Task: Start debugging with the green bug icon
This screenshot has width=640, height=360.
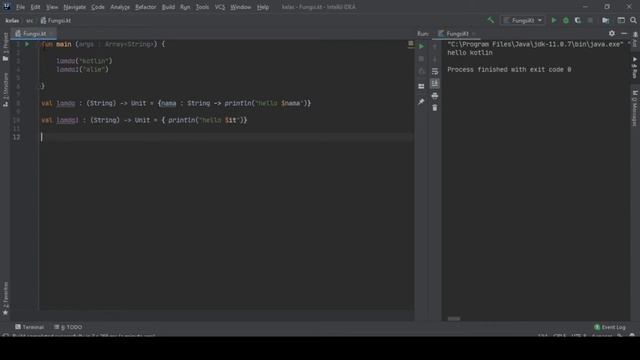Action: coord(566,20)
